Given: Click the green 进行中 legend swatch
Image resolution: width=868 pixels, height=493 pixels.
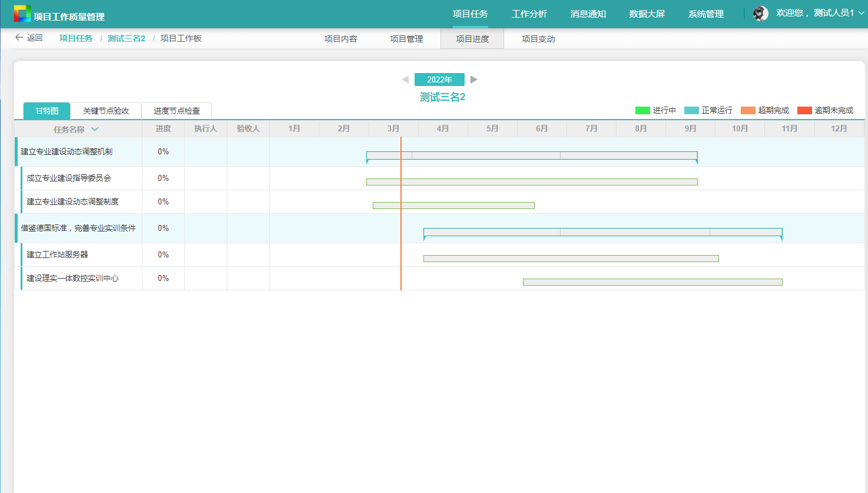Looking at the screenshot, I should click(642, 110).
